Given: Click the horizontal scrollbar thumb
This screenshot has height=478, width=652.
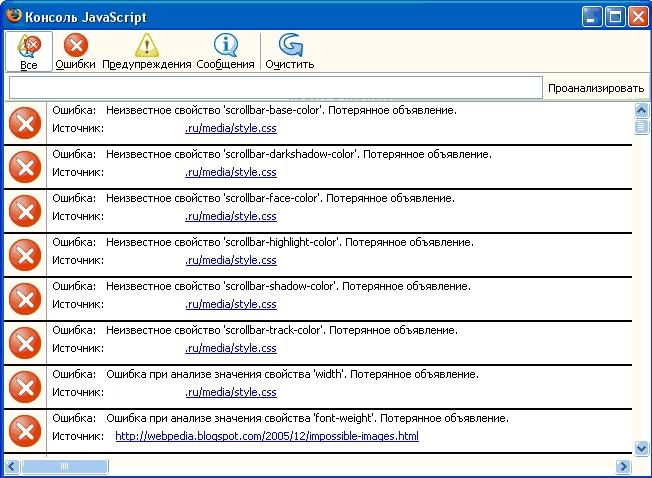Looking at the screenshot, I should click(64, 467).
